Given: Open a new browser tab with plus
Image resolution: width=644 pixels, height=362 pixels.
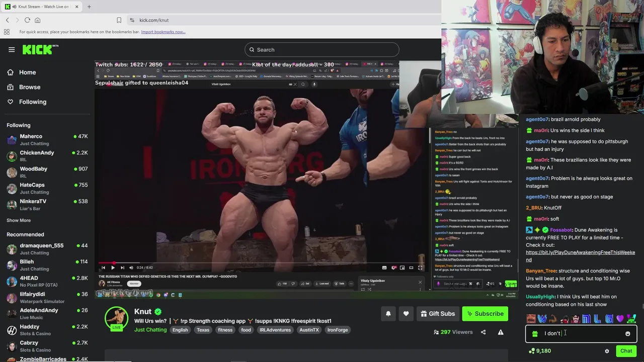Looking at the screenshot, I should (89, 7).
